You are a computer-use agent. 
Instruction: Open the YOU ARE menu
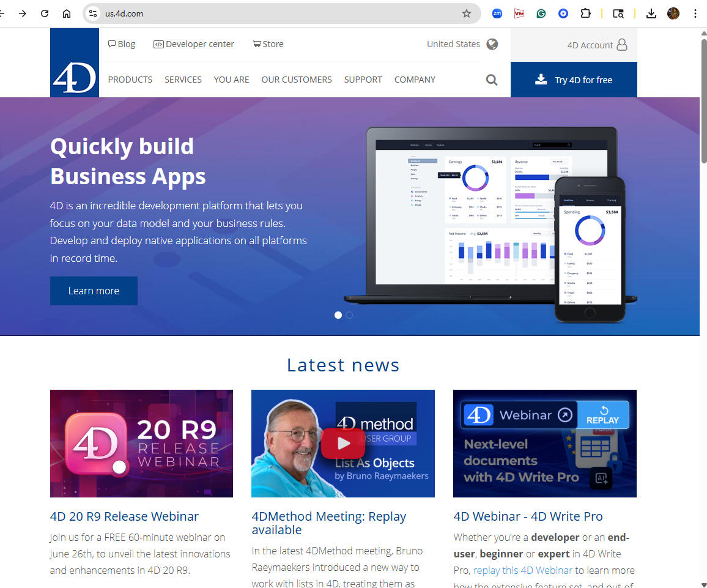pyautogui.click(x=231, y=80)
